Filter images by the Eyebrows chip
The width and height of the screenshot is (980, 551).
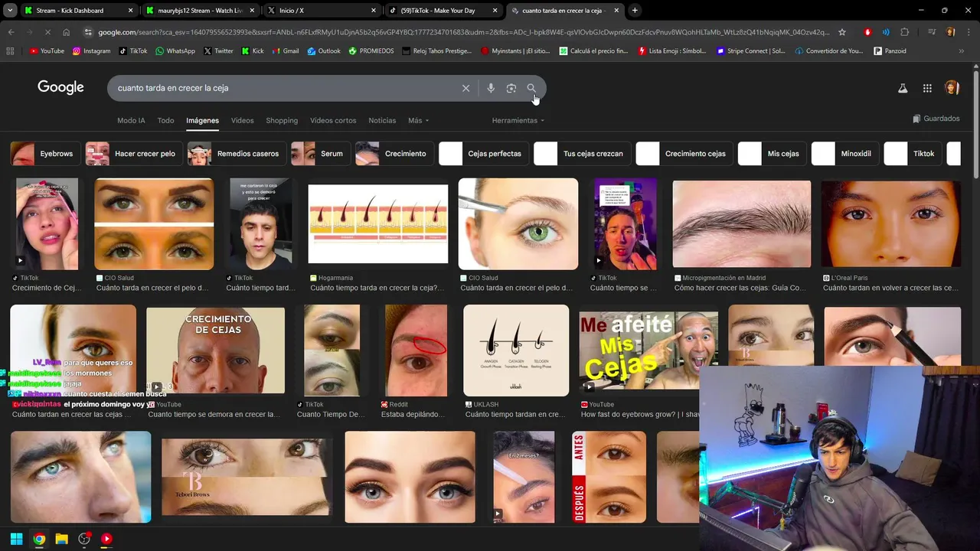click(44, 154)
